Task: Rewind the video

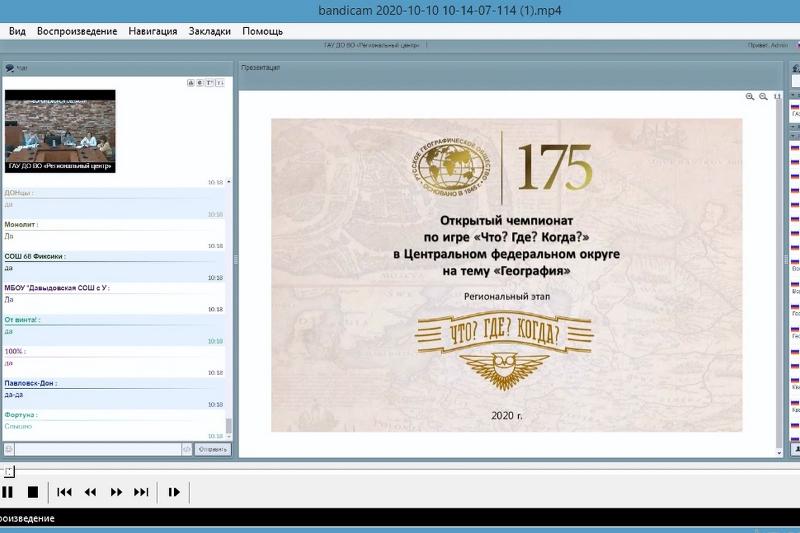Action: pyautogui.click(x=90, y=492)
